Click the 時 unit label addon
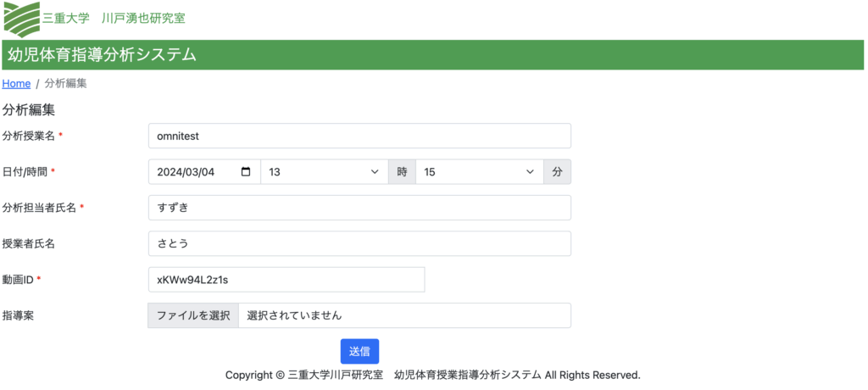This screenshot has width=868, height=390. point(402,172)
